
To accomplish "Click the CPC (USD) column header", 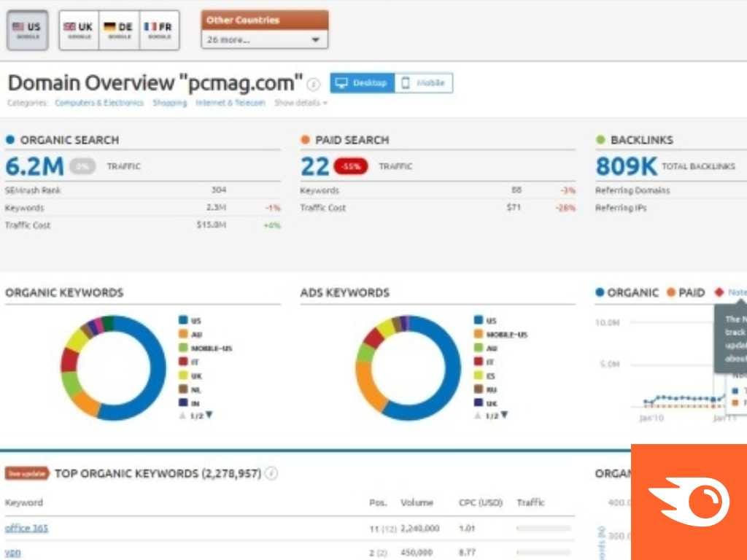I will point(481,502).
